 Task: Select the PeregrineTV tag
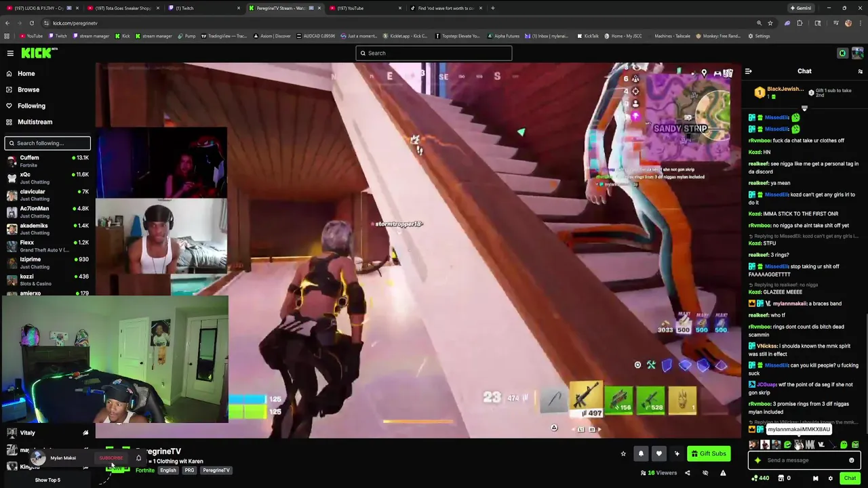(216, 470)
